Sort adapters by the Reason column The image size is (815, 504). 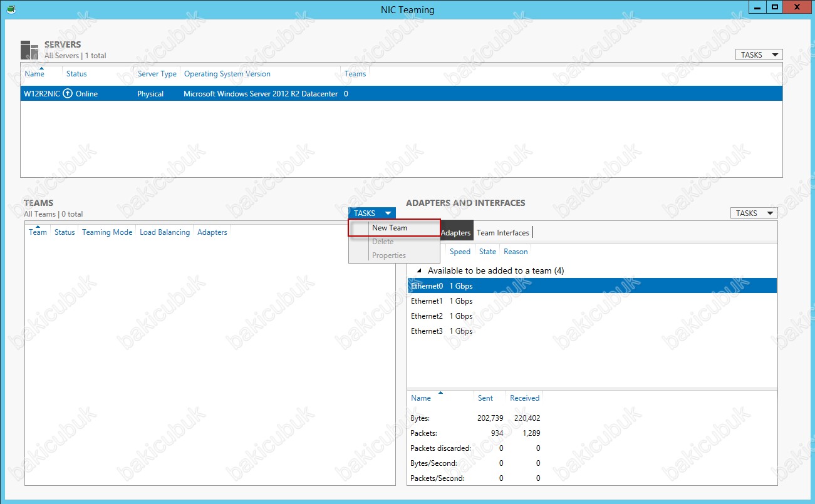tap(516, 252)
